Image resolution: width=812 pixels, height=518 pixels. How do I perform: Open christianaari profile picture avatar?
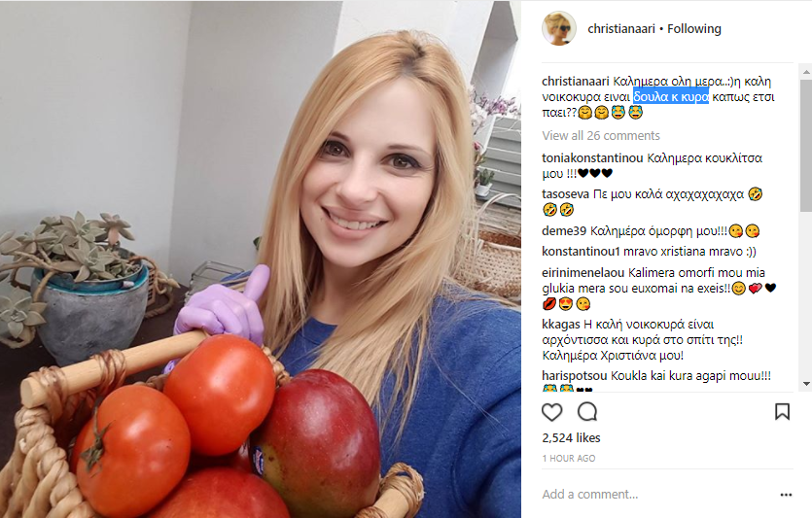tap(559, 28)
